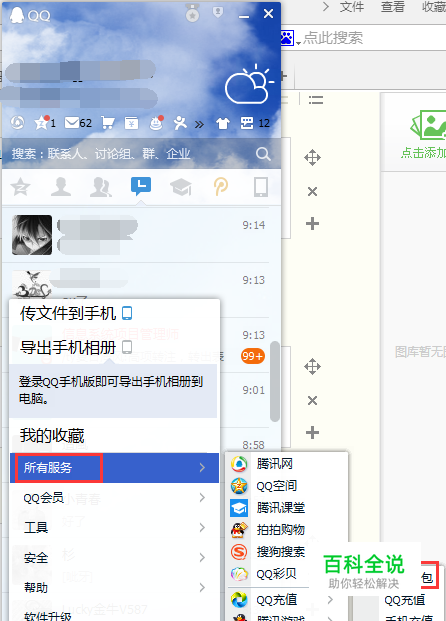The width and height of the screenshot is (446, 621).
Task: Open the shield badge icon in title bar
Action: [217, 13]
